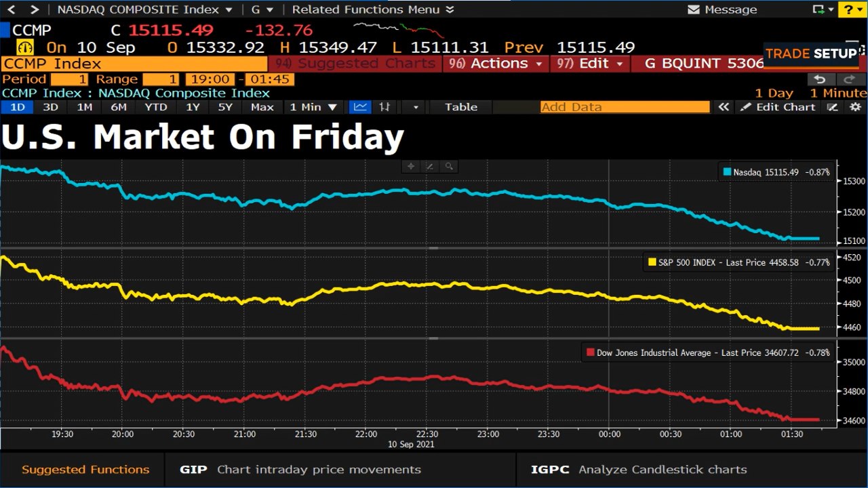868x488 pixels.
Task: Click the 1 Day label
Action: (x=774, y=93)
